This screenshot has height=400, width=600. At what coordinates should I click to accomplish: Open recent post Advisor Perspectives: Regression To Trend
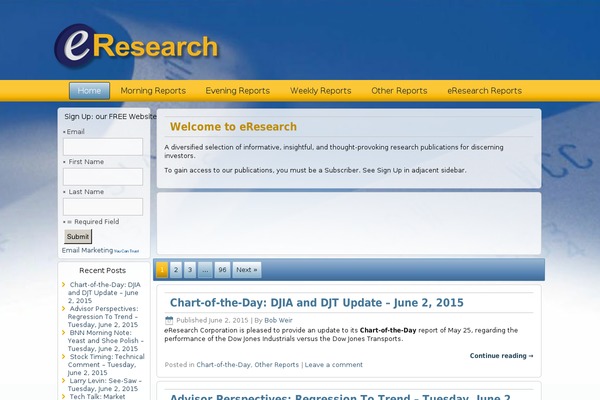[103, 317]
